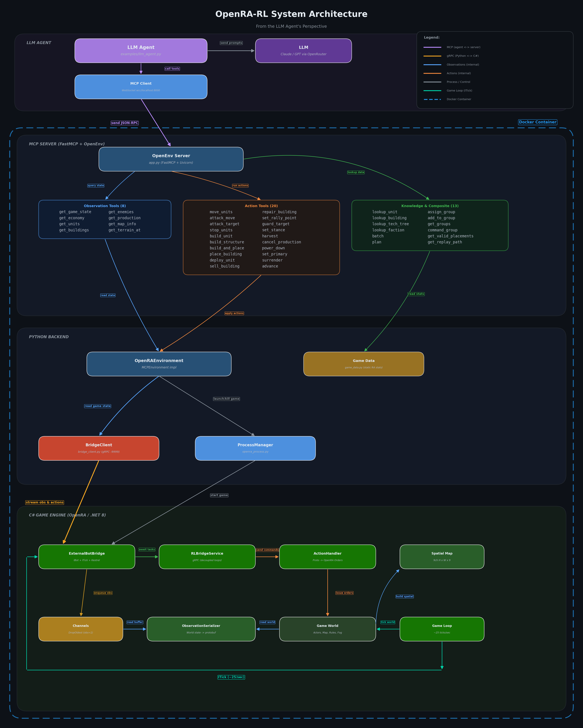Select the Game Data node
This screenshot has height=728, width=583.
point(364,364)
